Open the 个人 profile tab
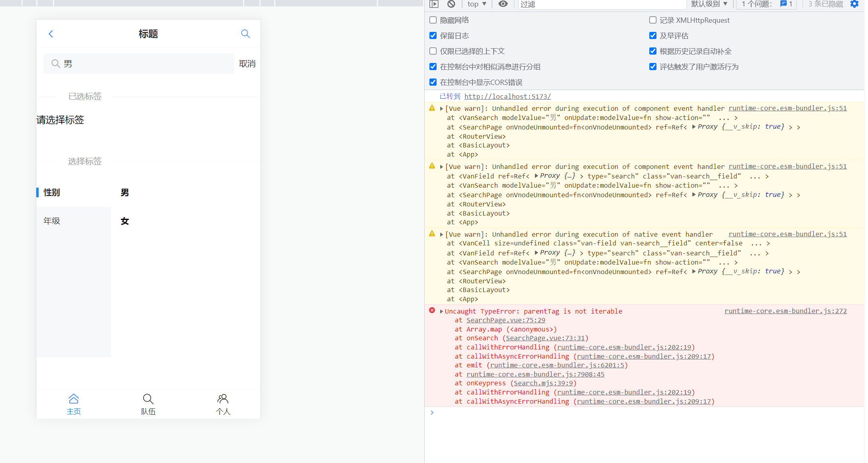 (x=223, y=404)
